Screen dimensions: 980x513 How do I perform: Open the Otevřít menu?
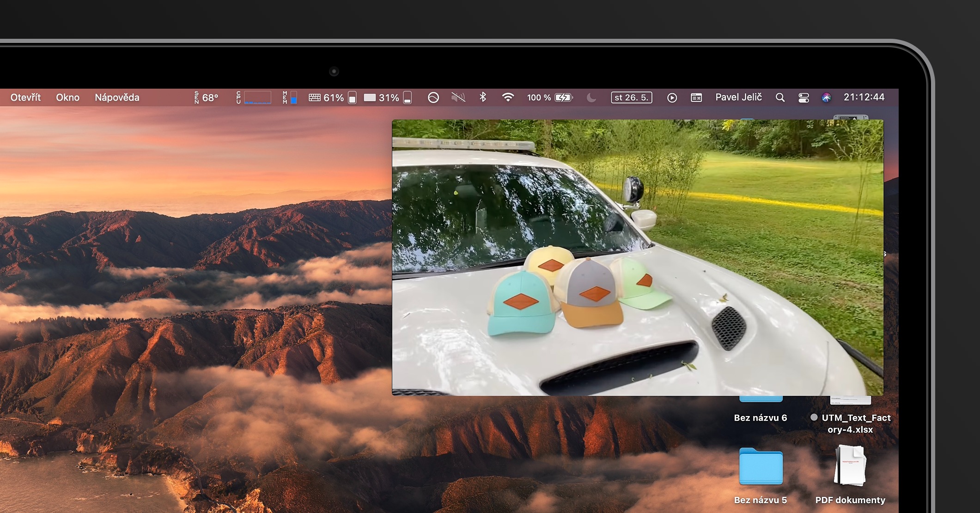click(25, 97)
